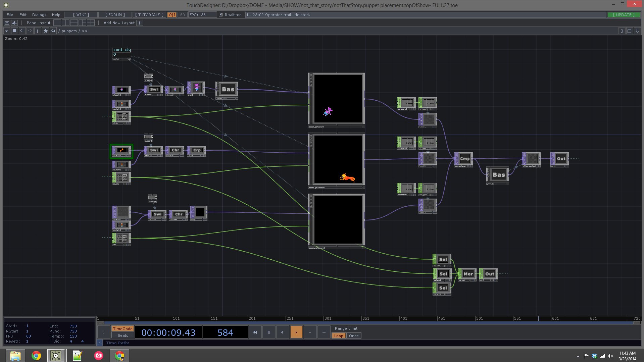644x362 pixels.
Task: Select the two-pane side-by-side layout icon
Action: [x=65, y=23]
